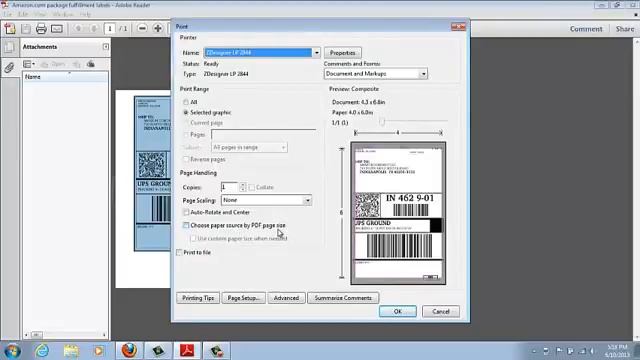Click the Printing Tips button
640x360 pixels.
(198, 298)
